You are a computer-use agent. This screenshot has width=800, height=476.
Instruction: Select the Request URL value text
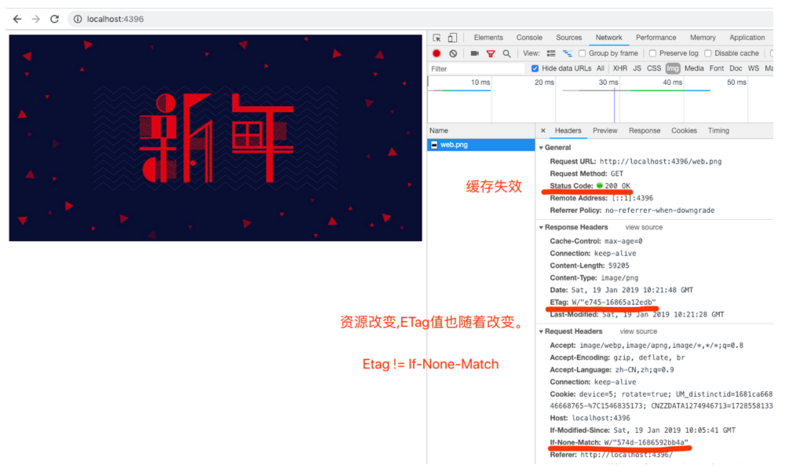click(x=660, y=161)
